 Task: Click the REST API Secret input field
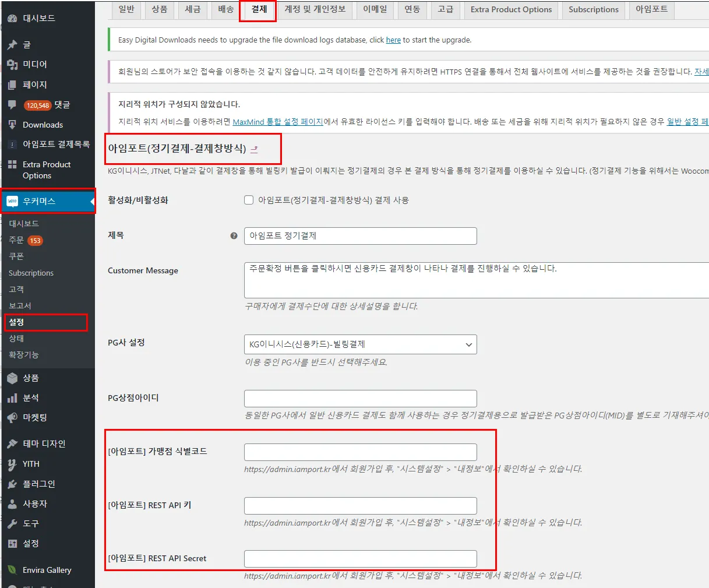[360, 559]
